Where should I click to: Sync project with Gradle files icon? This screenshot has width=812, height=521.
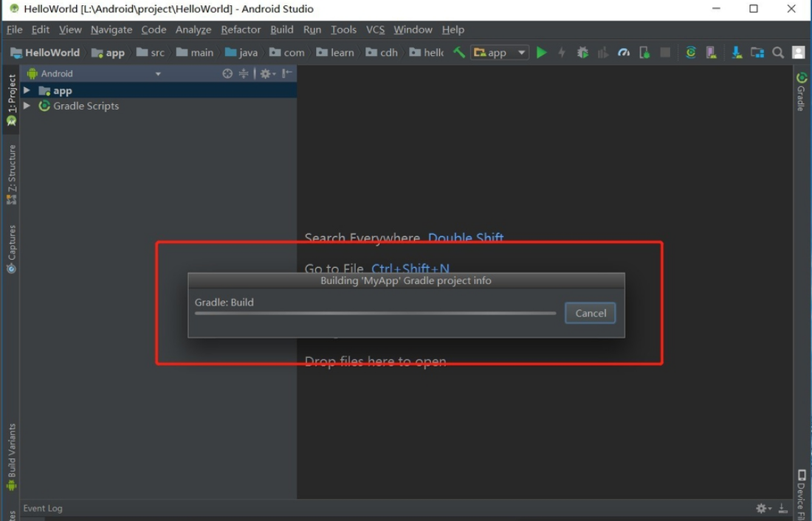690,52
